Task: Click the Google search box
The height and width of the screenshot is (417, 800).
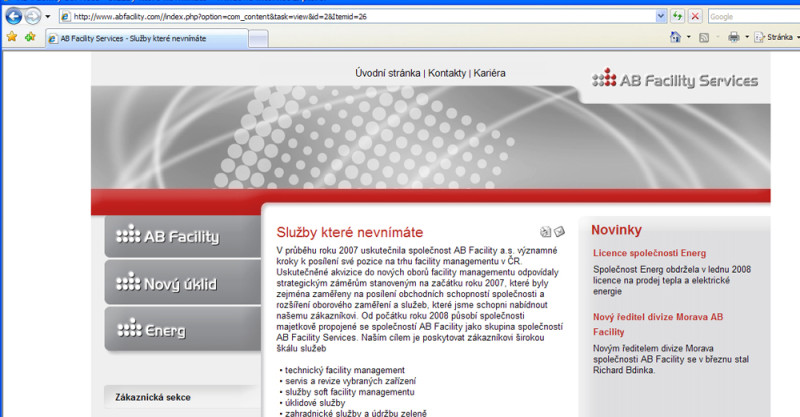Action: [754, 16]
